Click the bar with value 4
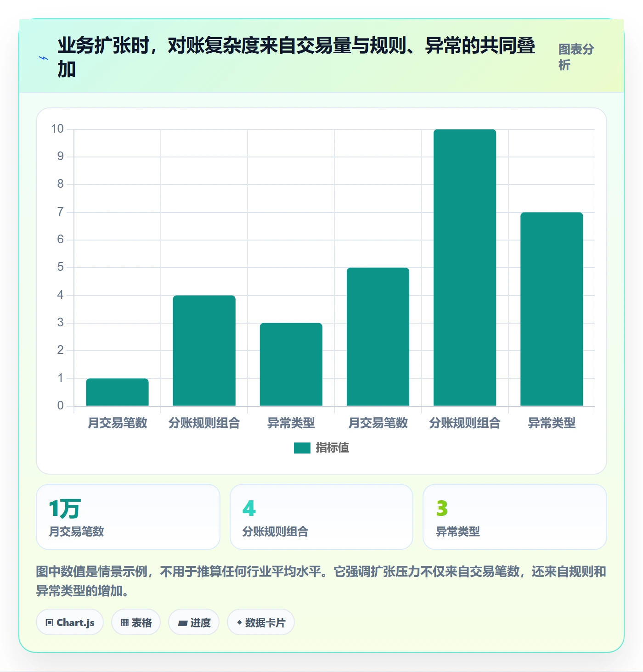The image size is (643, 672). [x=204, y=351]
